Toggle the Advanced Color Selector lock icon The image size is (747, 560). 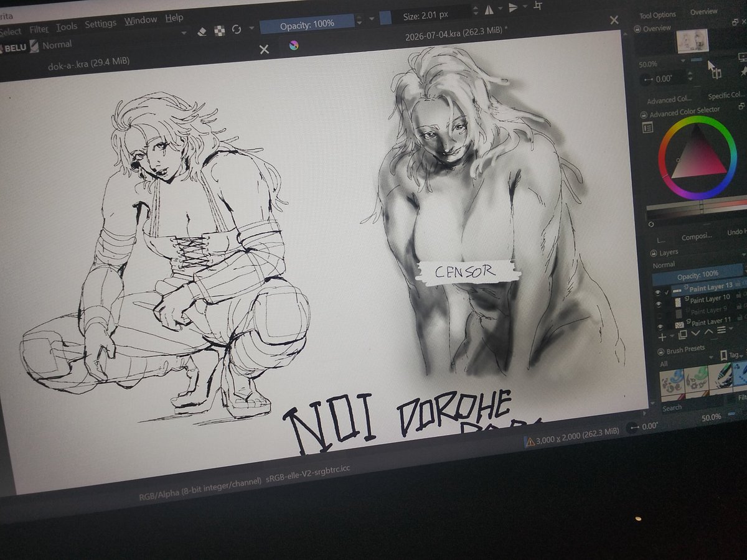coord(644,114)
